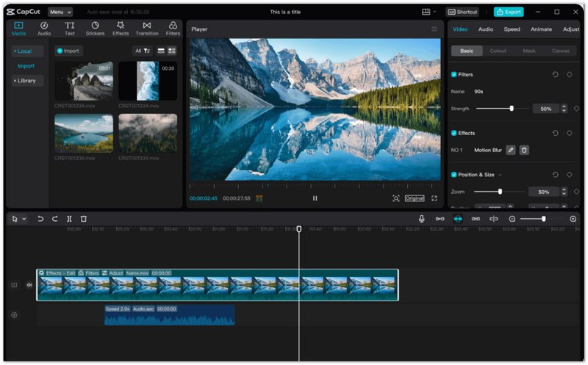Viewport: 588px width, 365px height.
Task: Toggle main track magnet
Action: [x=440, y=219]
